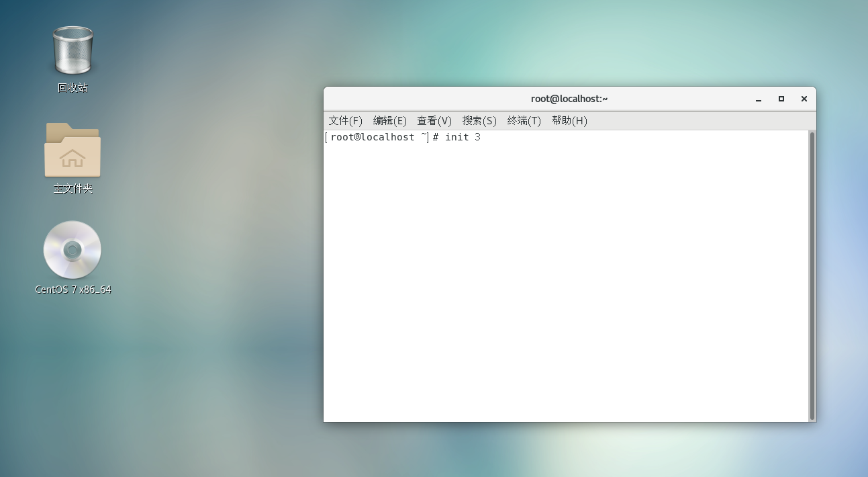Open the 编辑(E) menu
Screen dimensions: 868x477
389,120
